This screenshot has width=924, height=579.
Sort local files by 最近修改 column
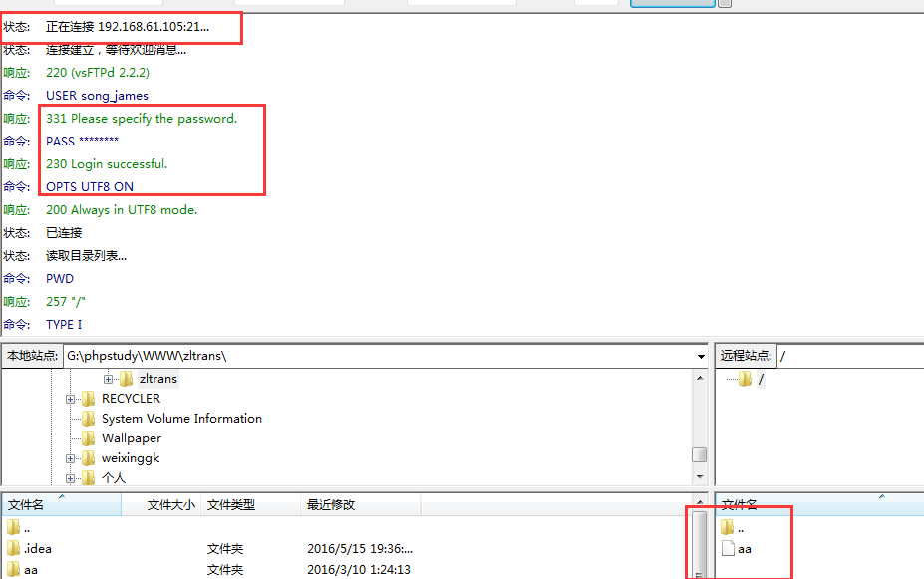[331, 505]
